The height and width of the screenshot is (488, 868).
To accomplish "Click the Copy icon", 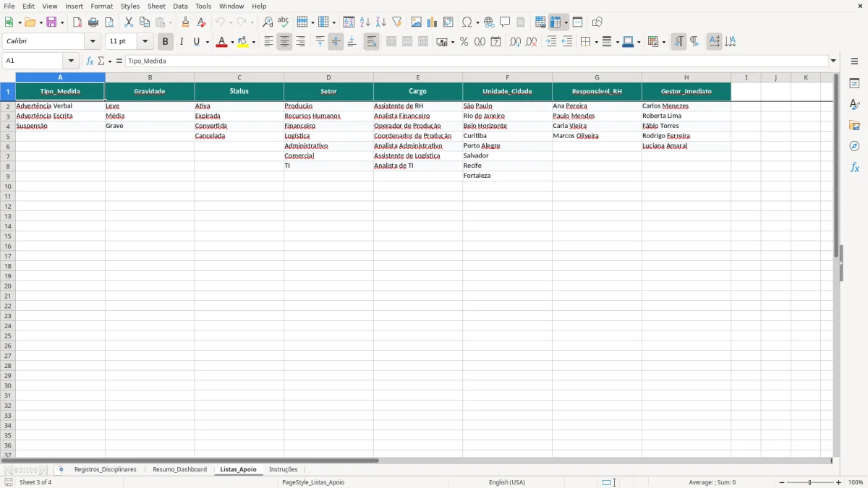I will (x=145, y=22).
